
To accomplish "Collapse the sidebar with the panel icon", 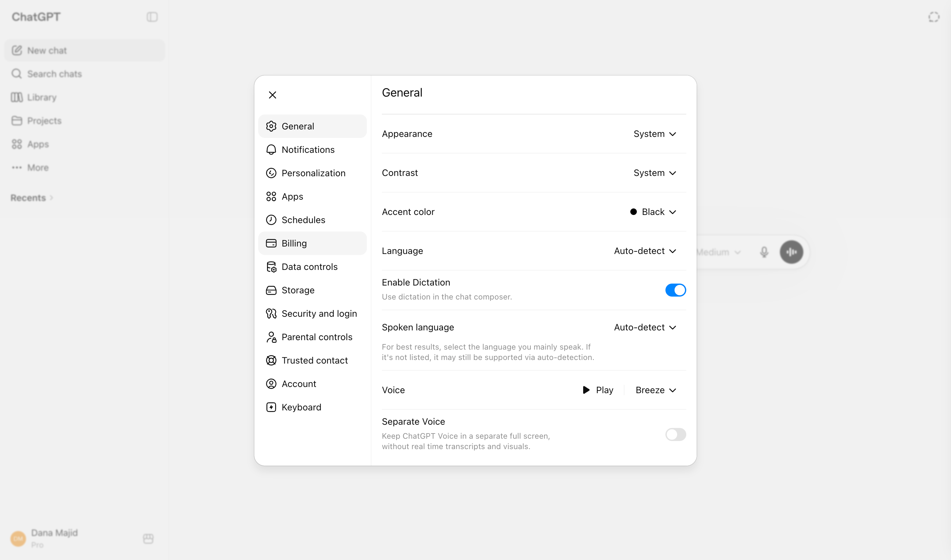I will pyautogui.click(x=152, y=17).
